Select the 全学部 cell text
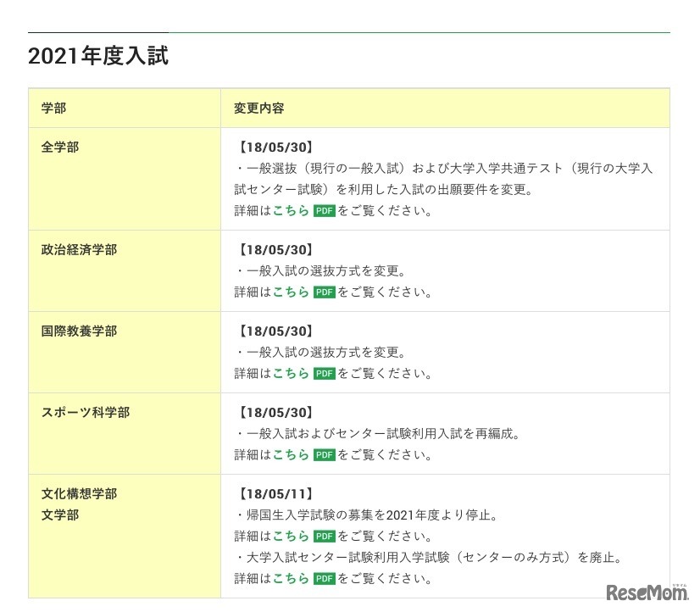The image size is (700, 612). [x=59, y=147]
